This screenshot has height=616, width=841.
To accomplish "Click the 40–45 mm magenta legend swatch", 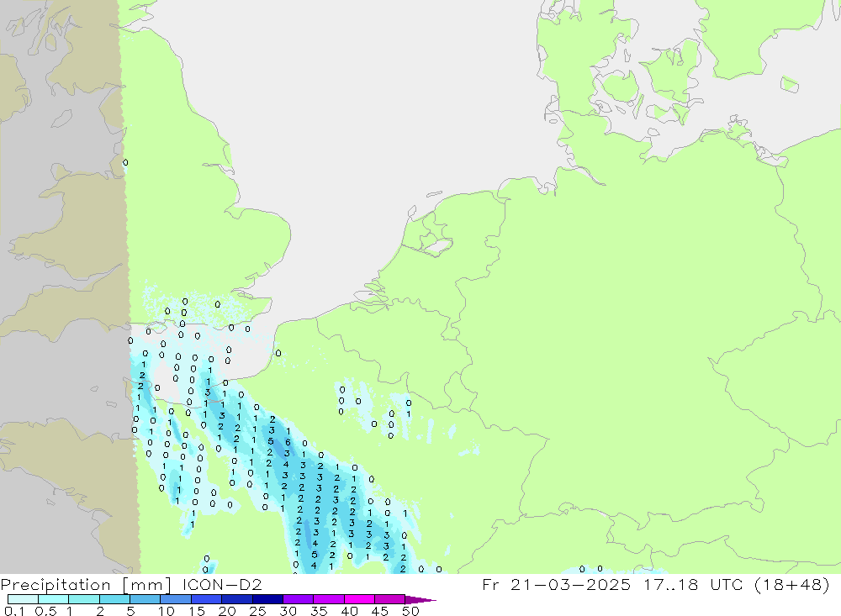I will point(359,599).
